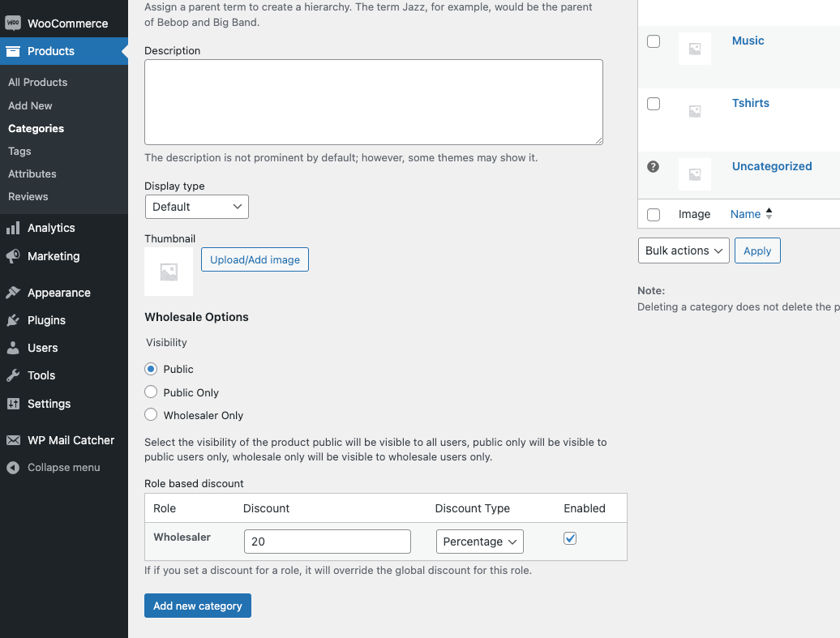The width and height of the screenshot is (840, 638).
Task: Open the Tshirts category link
Action: point(751,103)
